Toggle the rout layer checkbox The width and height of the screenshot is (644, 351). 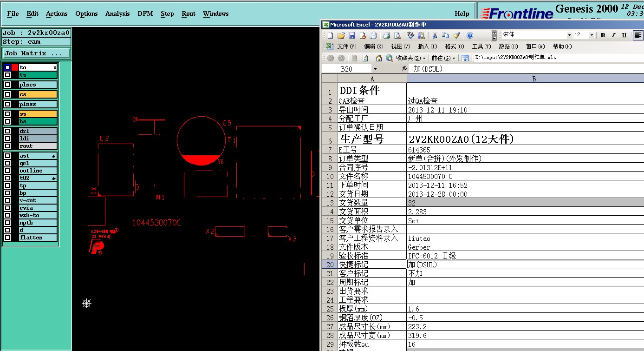click(x=7, y=146)
